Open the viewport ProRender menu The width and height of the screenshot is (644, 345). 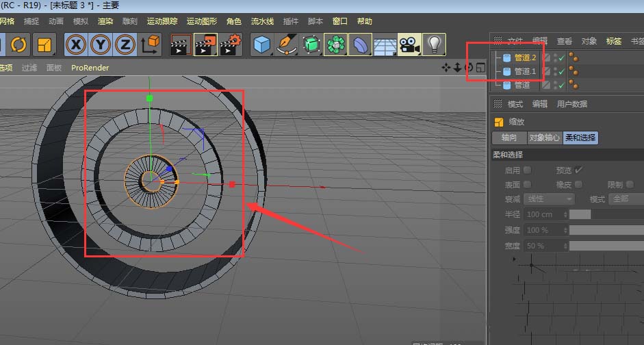[x=90, y=68]
